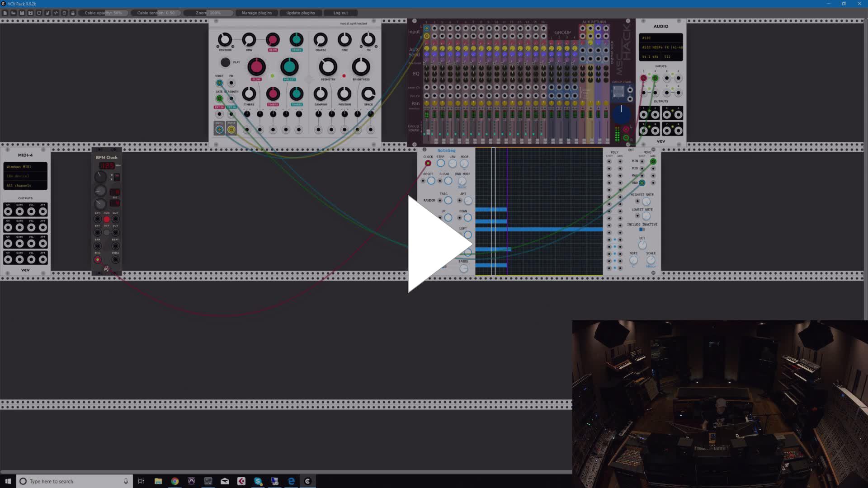
Task: Click the lock modules padlock icon
Action: pyautogui.click(x=73, y=13)
